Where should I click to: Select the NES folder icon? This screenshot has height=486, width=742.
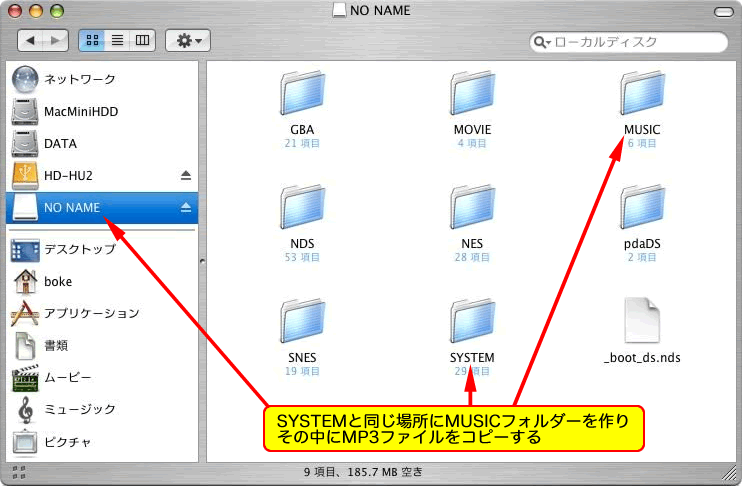[x=472, y=207]
